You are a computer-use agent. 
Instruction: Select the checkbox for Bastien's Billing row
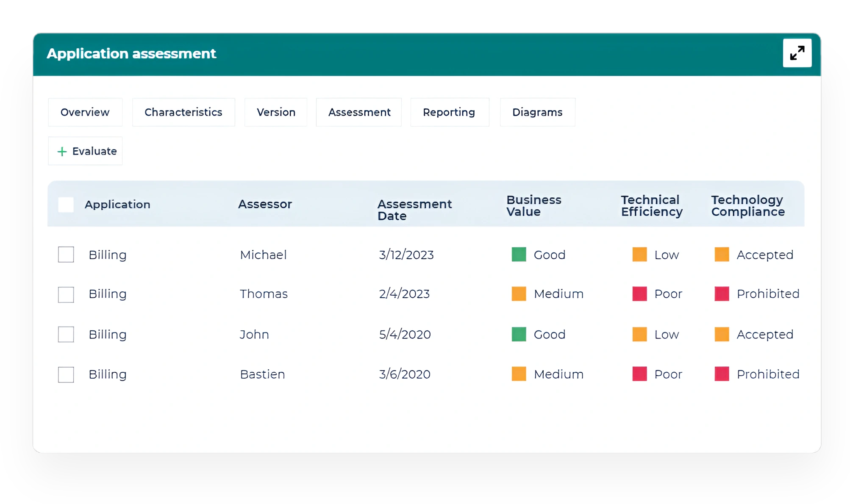pos(66,374)
